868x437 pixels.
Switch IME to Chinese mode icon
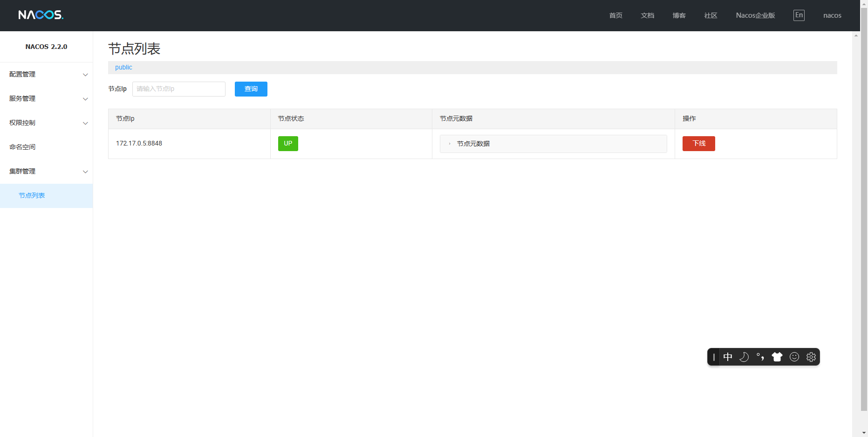[728, 357]
